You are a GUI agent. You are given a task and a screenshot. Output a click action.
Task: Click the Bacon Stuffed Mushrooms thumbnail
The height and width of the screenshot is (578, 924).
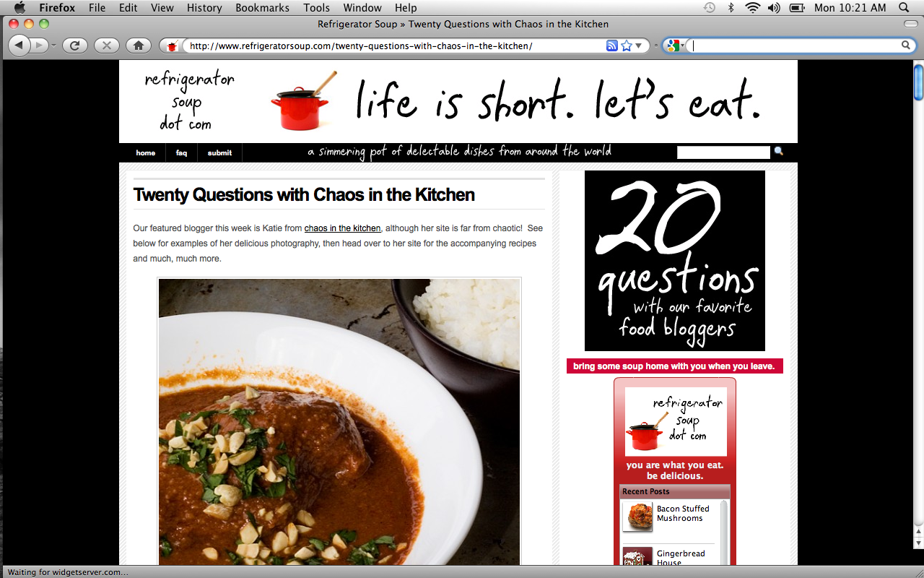click(x=637, y=517)
